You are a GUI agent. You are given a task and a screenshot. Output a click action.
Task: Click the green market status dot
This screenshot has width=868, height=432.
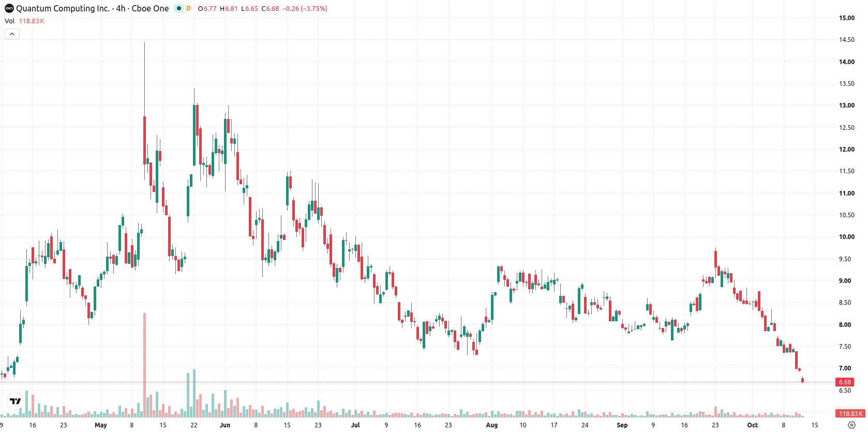(x=179, y=8)
